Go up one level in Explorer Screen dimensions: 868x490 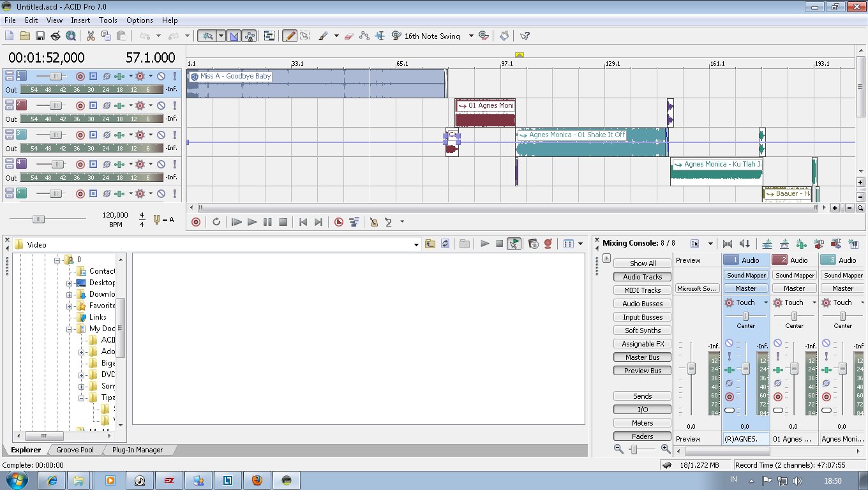coord(430,244)
